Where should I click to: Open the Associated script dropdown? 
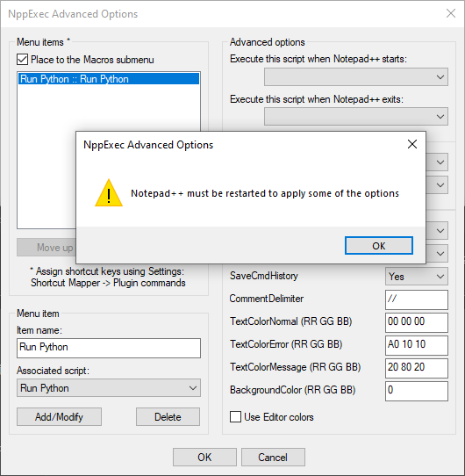tap(109, 387)
